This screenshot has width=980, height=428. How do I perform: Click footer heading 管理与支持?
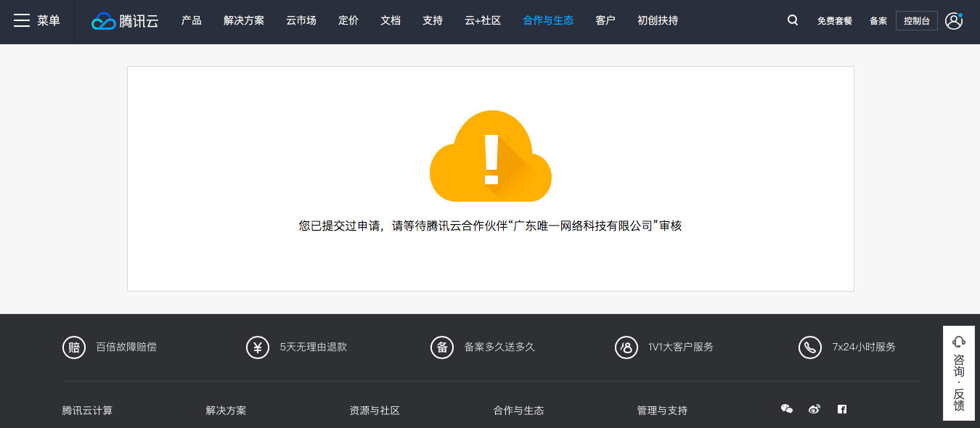(x=662, y=411)
